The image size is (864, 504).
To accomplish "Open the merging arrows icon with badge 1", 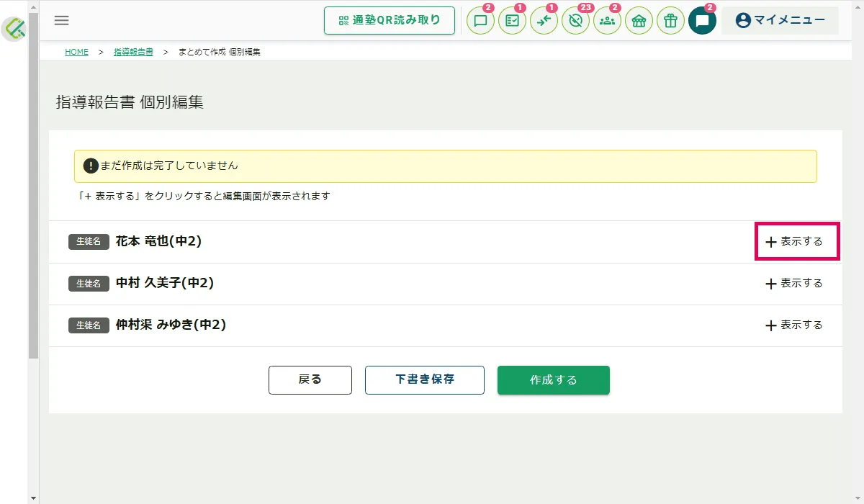I will pyautogui.click(x=544, y=21).
